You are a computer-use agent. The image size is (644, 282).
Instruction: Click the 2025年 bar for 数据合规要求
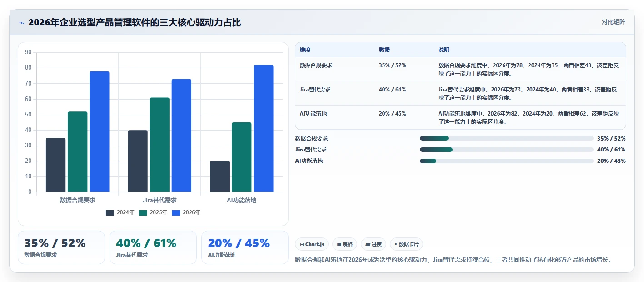78,151
